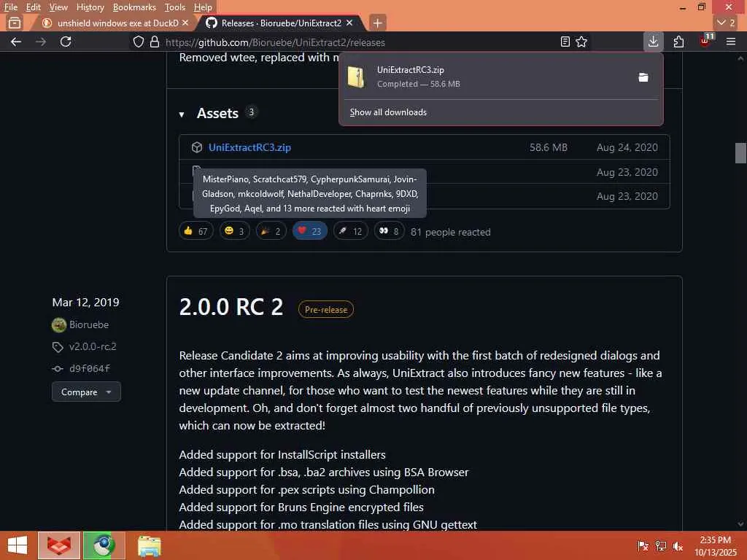The width and height of the screenshot is (747, 560).
Task: Switch to unshield windows exe DuckDuckGo tab
Action: pyautogui.click(x=112, y=23)
